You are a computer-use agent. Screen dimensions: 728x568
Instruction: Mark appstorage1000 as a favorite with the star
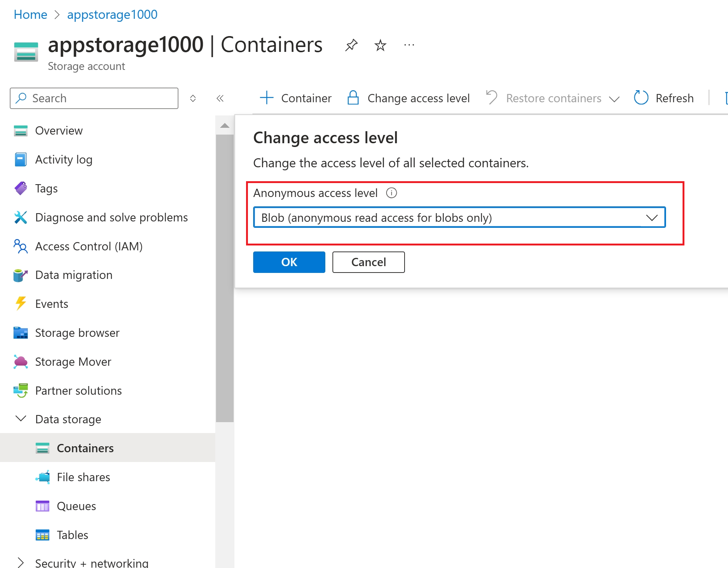coord(380,45)
